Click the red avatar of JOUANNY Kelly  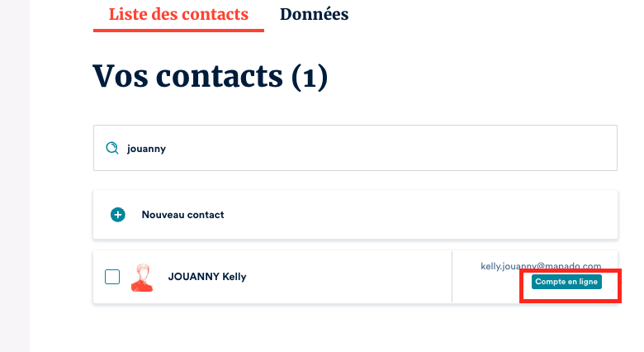(x=143, y=277)
